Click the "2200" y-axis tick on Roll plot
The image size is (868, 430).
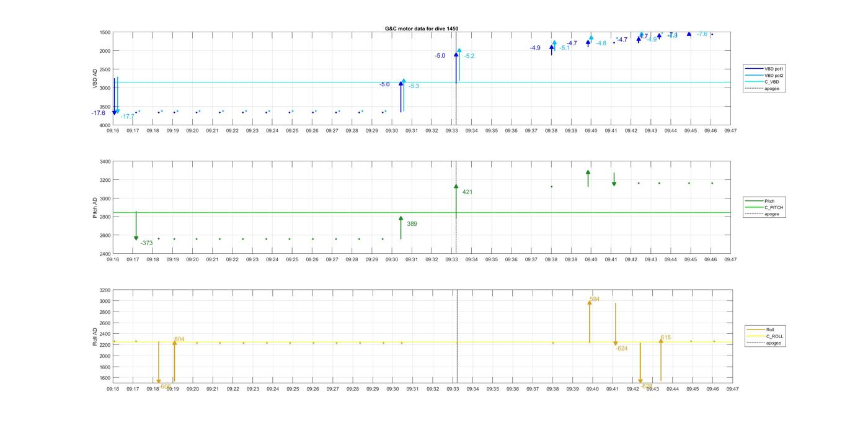(105, 345)
